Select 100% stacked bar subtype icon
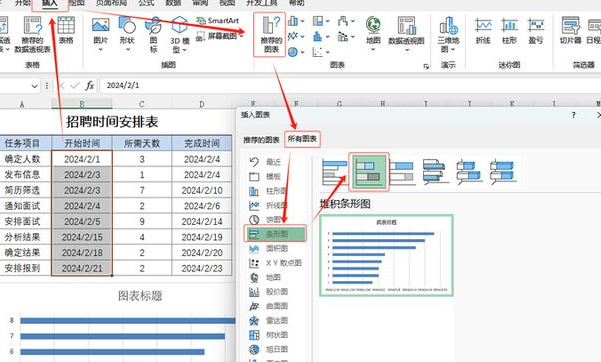This screenshot has width=601, height=362. [x=402, y=172]
